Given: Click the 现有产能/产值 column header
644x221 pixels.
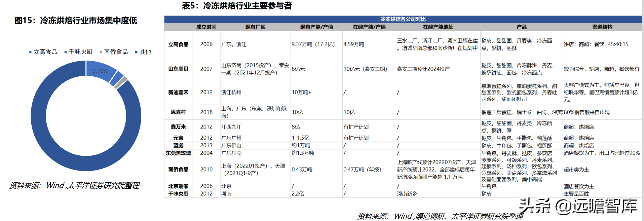Looking at the screenshot, I should (316, 27).
